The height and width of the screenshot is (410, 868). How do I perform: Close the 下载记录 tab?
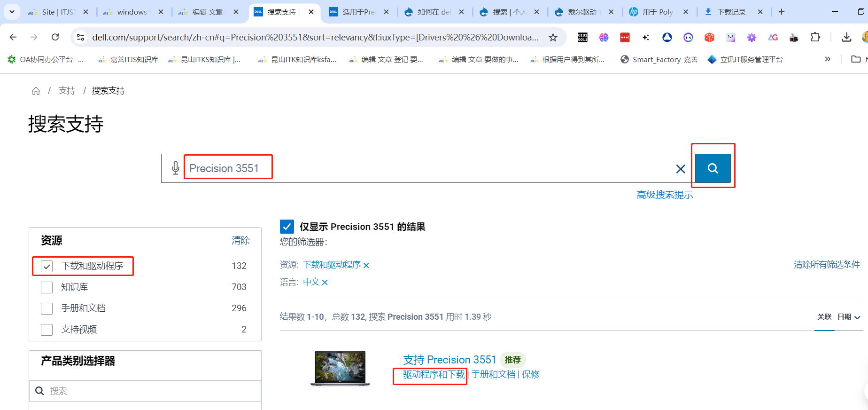760,12
